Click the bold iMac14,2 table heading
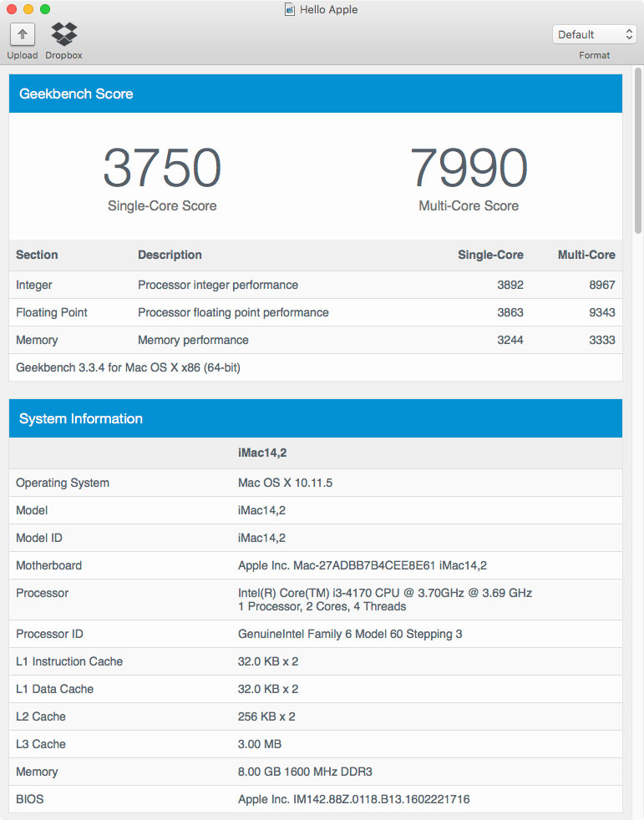 [262, 453]
